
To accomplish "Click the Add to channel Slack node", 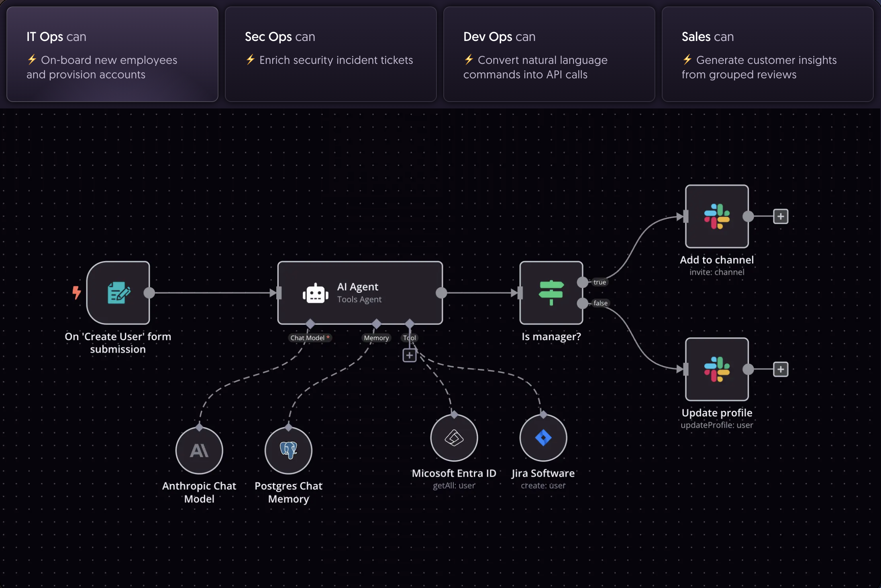I will pos(717,216).
